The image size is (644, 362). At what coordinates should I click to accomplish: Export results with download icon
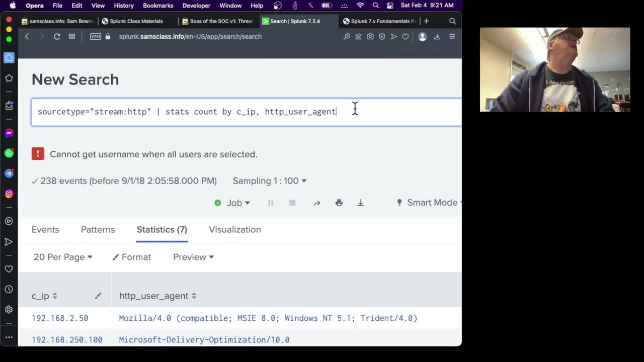360,203
